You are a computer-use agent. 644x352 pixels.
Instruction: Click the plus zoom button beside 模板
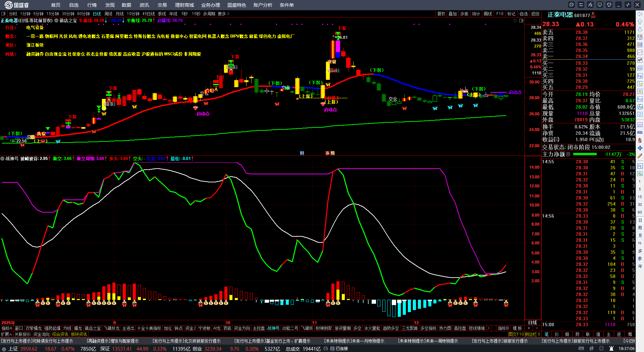(529, 328)
